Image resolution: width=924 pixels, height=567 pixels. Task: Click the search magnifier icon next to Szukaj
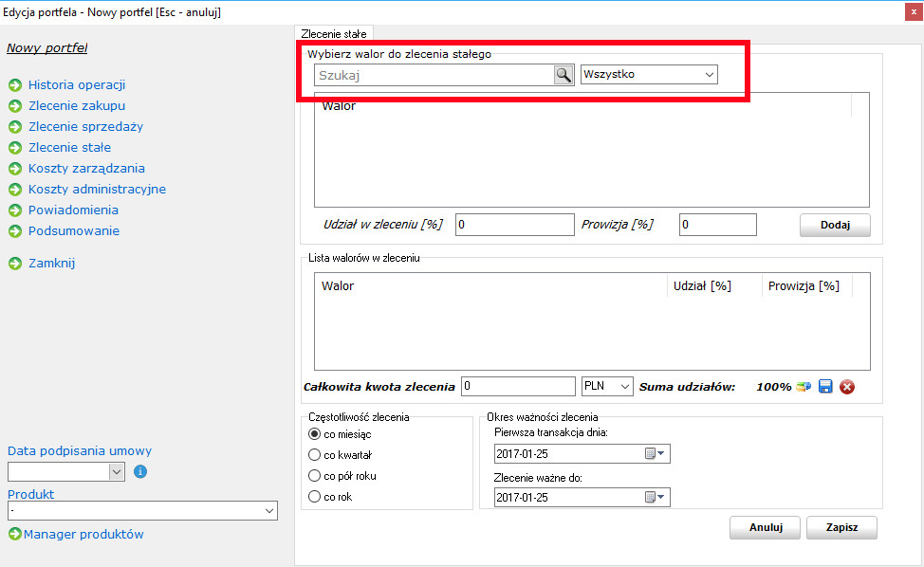[x=564, y=75]
